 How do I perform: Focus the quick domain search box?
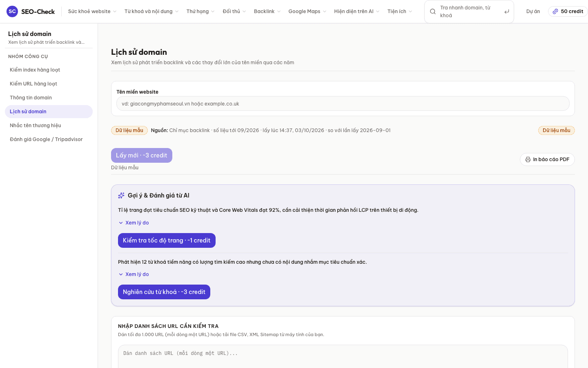(x=469, y=11)
